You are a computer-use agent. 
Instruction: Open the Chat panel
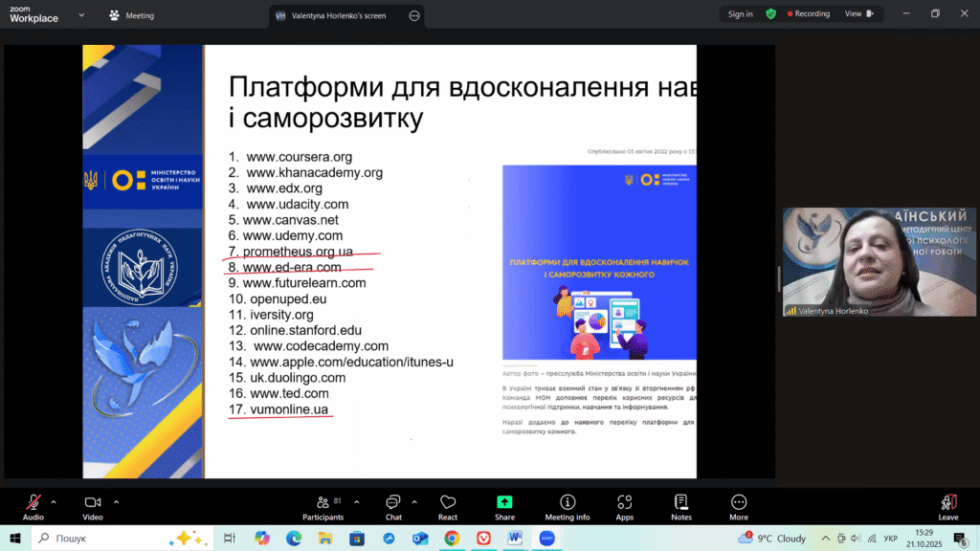coord(393,506)
